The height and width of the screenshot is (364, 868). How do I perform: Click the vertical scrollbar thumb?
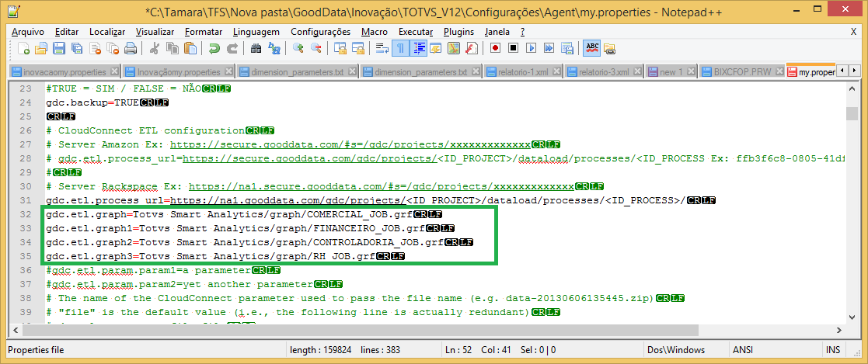point(852,113)
